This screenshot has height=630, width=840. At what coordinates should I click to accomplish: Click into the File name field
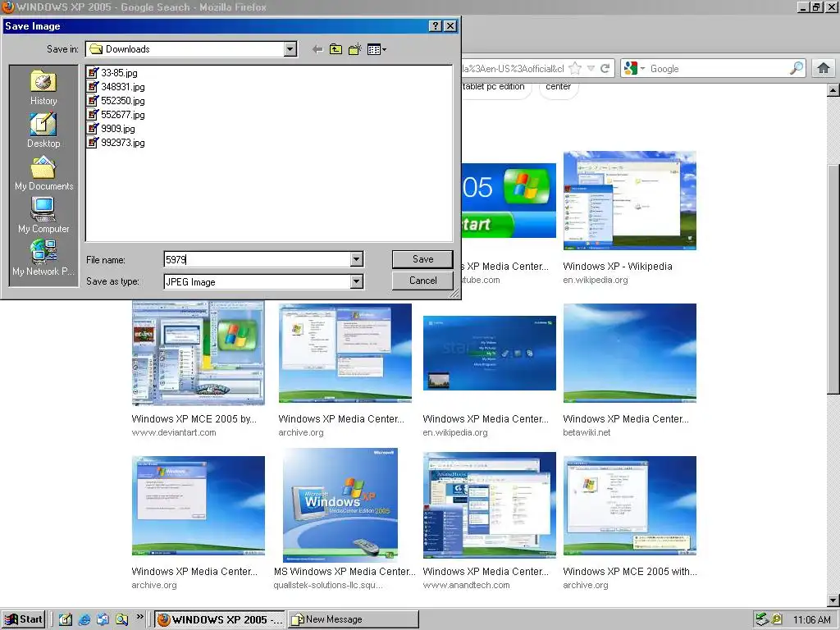tap(257, 260)
